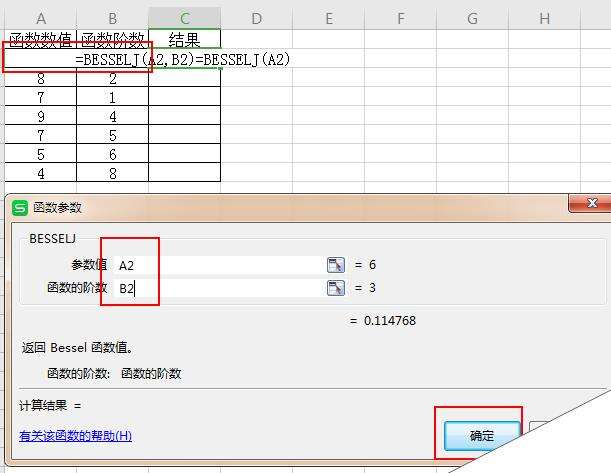Viewport: 611px width, 473px height.
Task: Click the 函数数值 header cell
Action: click(41, 39)
